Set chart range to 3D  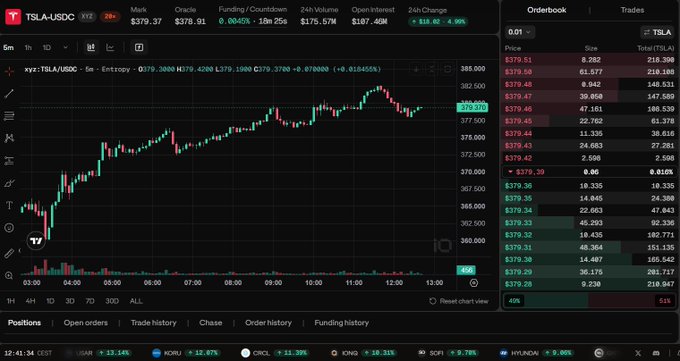pyautogui.click(x=70, y=301)
